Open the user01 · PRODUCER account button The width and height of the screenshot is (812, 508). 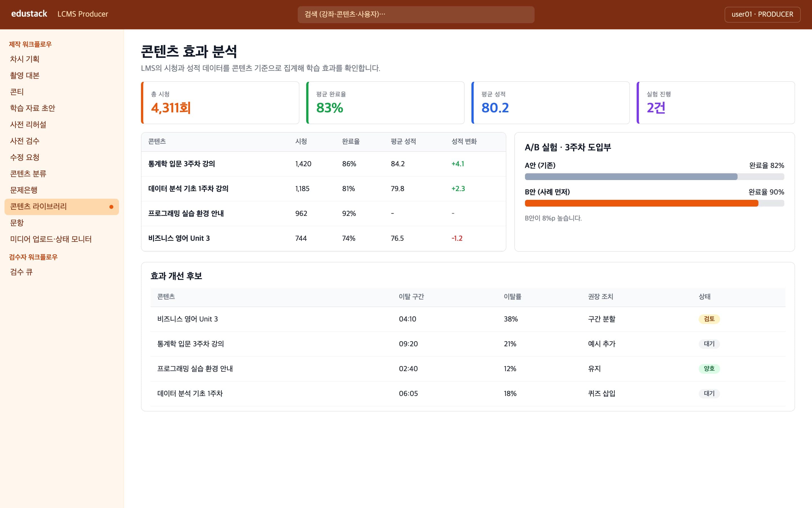coord(762,14)
